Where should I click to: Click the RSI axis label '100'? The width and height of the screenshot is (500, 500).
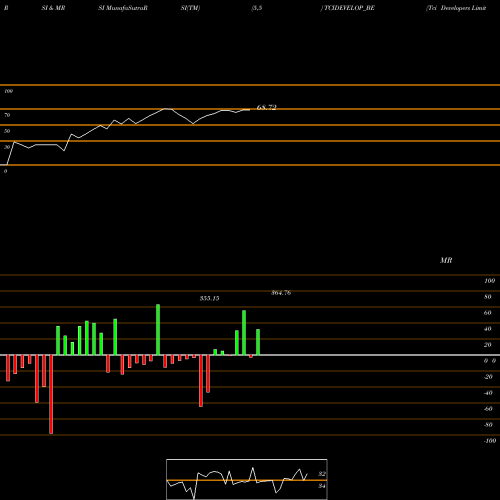[x=8, y=91]
